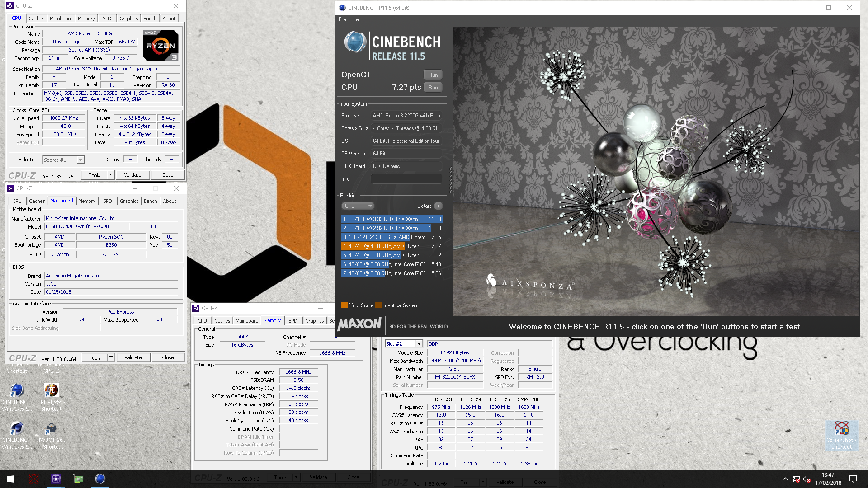Screen dimensions: 868x488
Task: Select the GPUPI_x64 desktop shortcut
Action: [x=51, y=397]
